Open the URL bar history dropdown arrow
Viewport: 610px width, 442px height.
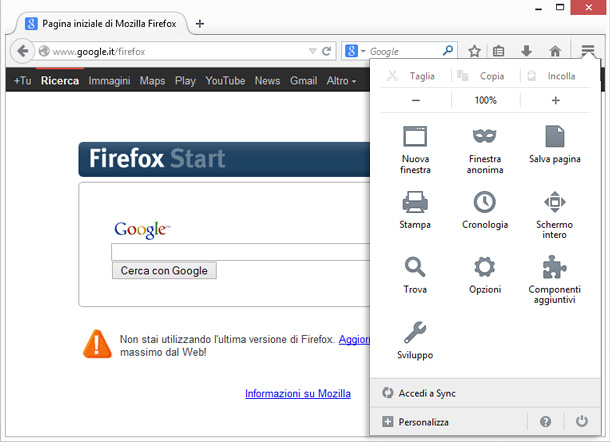click(x=312, y=51)
